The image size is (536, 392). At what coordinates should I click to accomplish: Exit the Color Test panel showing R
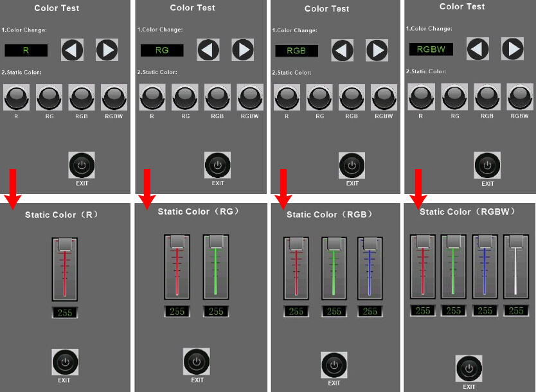click(82, 165)
